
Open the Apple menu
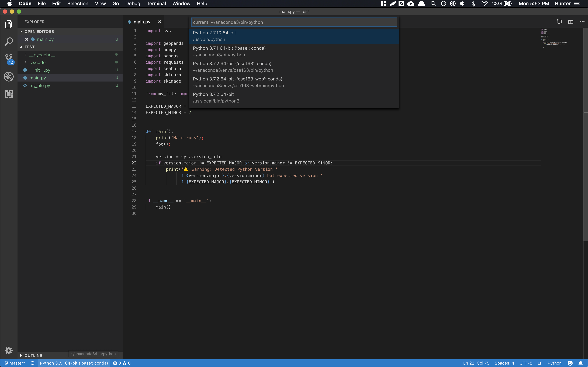click(x=10, y=3)
